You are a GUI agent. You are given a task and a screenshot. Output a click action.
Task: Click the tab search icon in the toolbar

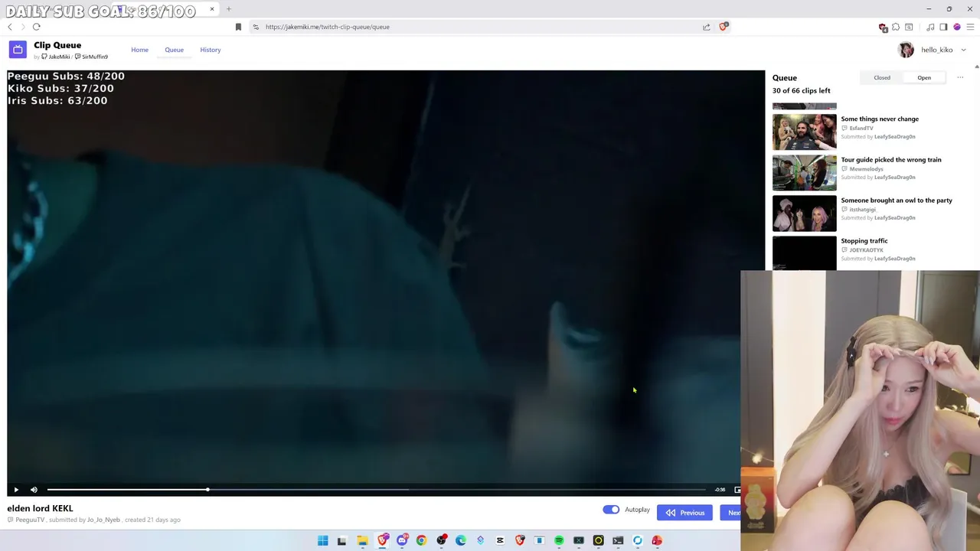pyautogui.click(x=909, y=27)
